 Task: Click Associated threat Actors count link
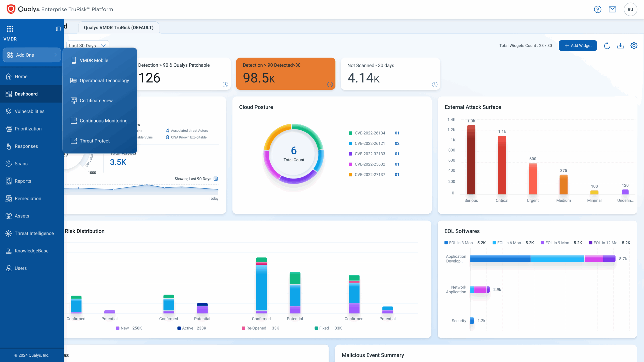[167, 130]
